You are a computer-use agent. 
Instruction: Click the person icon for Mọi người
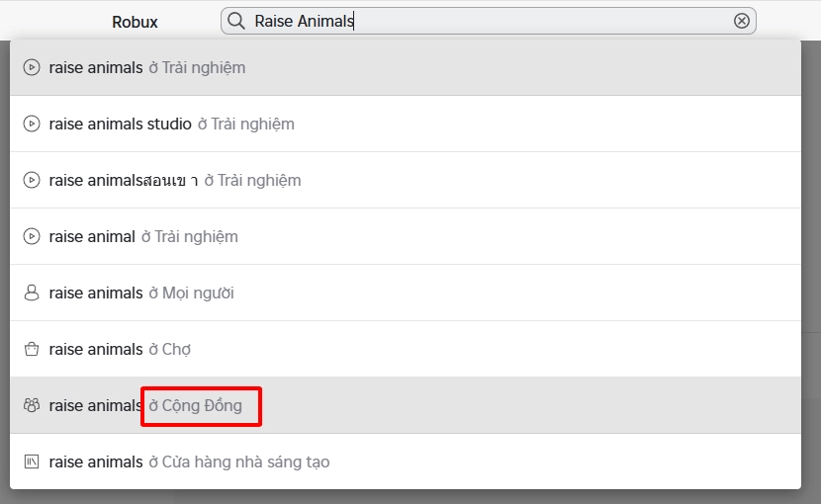click(x=32, y=294)
